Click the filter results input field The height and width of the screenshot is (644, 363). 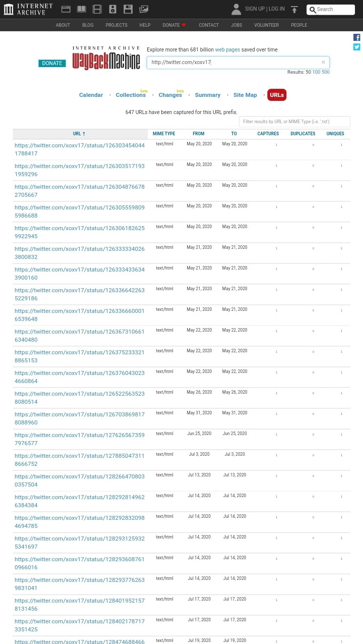[294, 122]
